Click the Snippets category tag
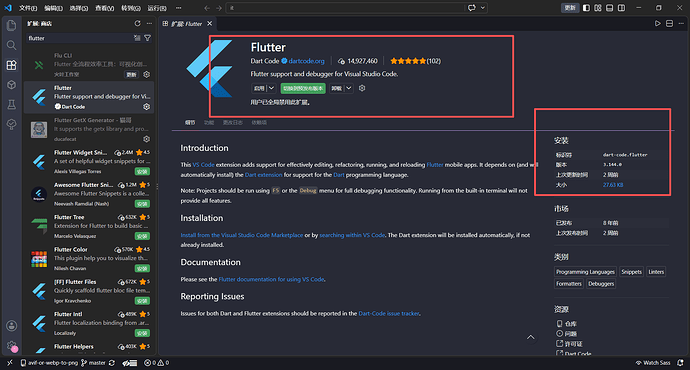 tap(631, 272)
